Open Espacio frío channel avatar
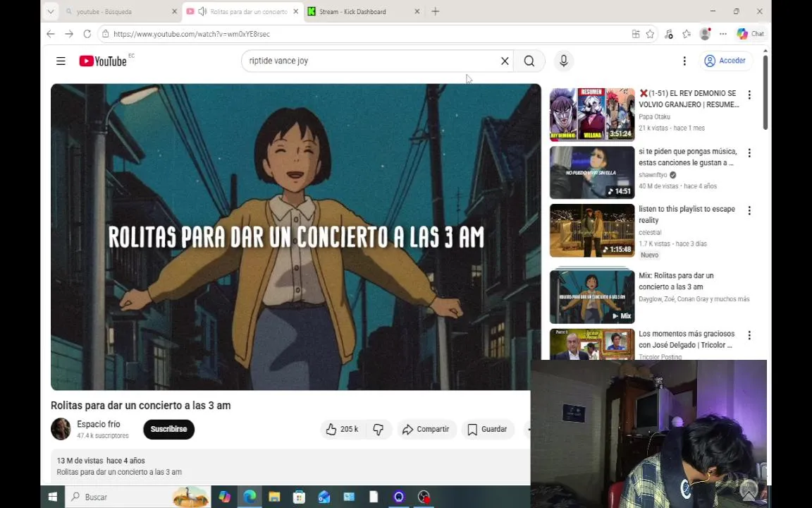The height and width of the screenshot is (508, 812). tap(61, 429)
